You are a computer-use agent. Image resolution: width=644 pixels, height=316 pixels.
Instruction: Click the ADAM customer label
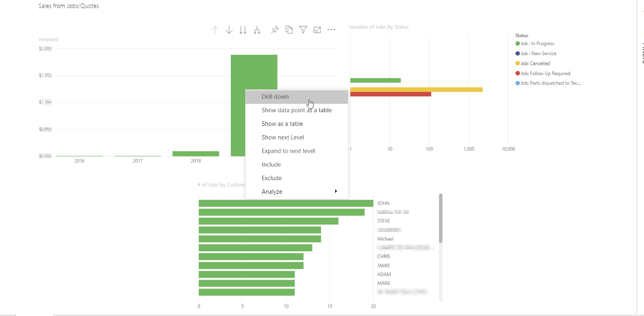[384, 275]
